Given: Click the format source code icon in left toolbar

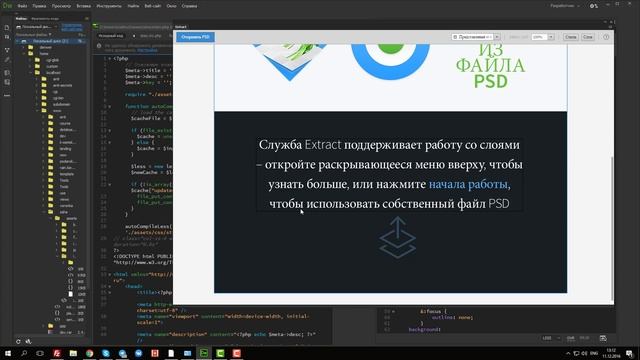Looking at the screenshot, I should (7, 82).
